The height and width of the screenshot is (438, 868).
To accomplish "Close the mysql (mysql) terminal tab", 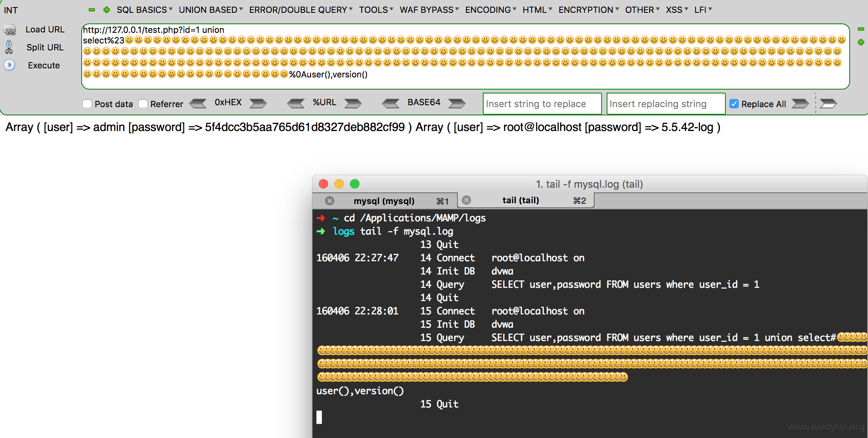I will click(330, 201).
